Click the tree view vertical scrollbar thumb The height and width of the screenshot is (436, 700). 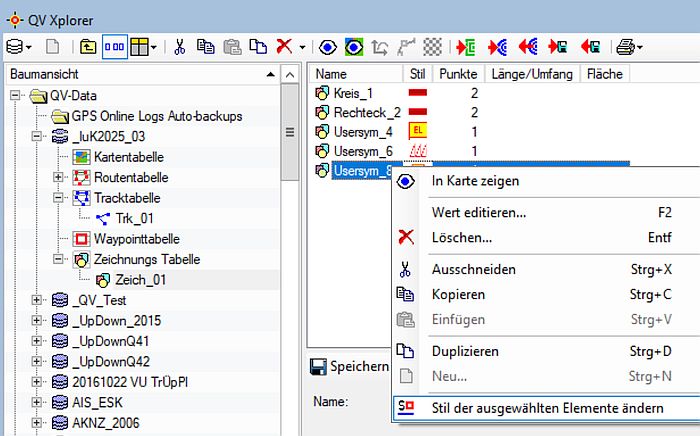290,133
